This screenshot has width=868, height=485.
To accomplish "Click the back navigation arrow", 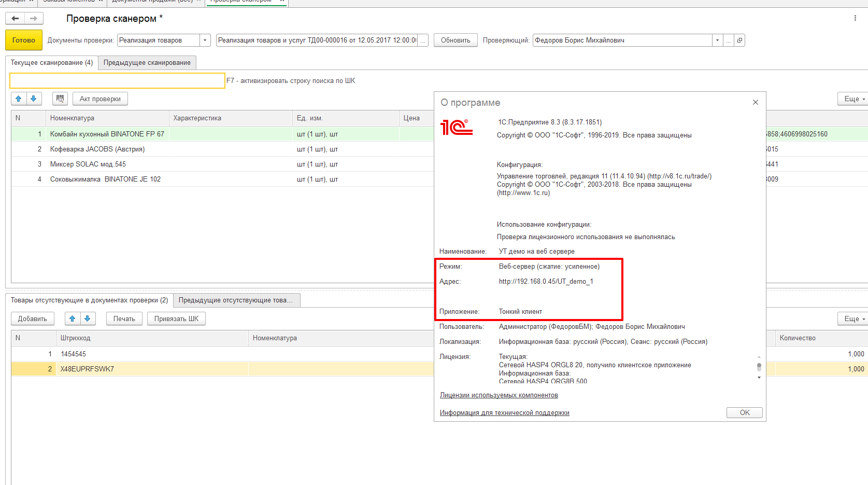I will pos(15,19).
